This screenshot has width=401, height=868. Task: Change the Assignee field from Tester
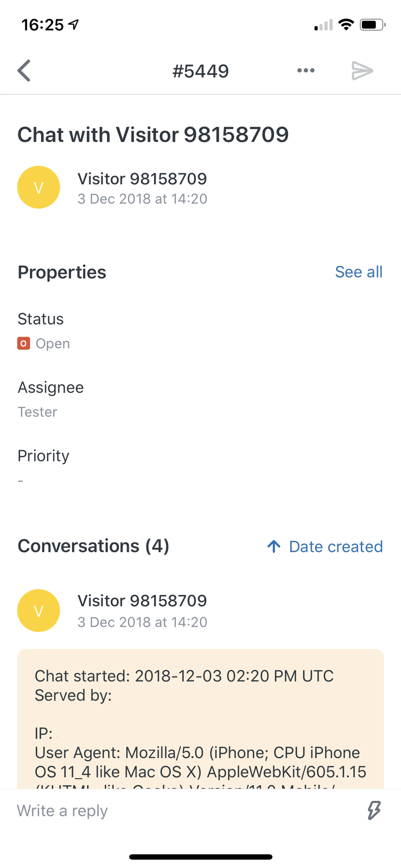click(x=37, y=412)
